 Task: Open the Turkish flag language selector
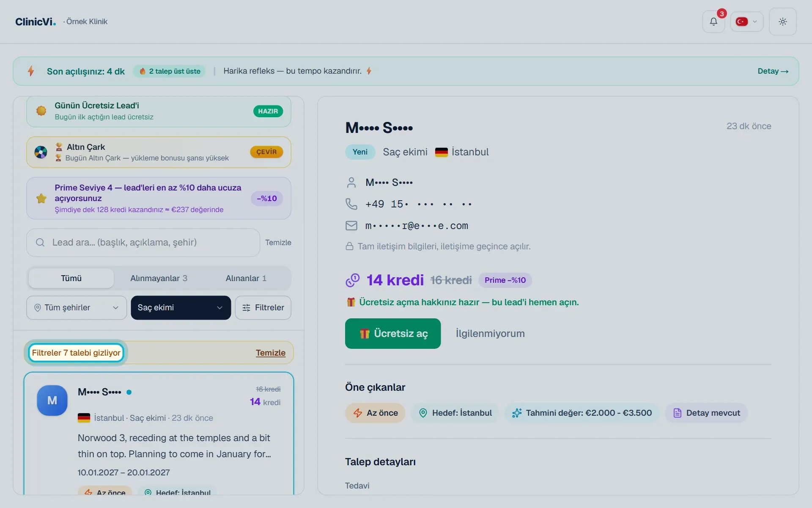(746, 22)
